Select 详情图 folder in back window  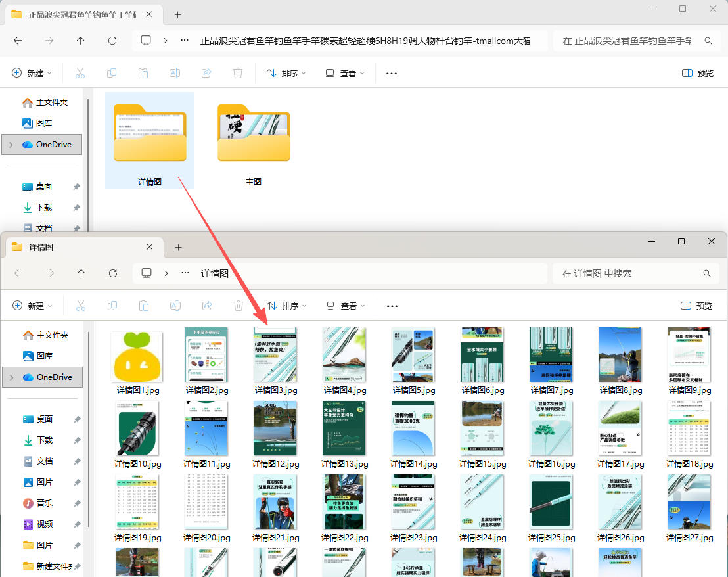click(x=150, y=141)
